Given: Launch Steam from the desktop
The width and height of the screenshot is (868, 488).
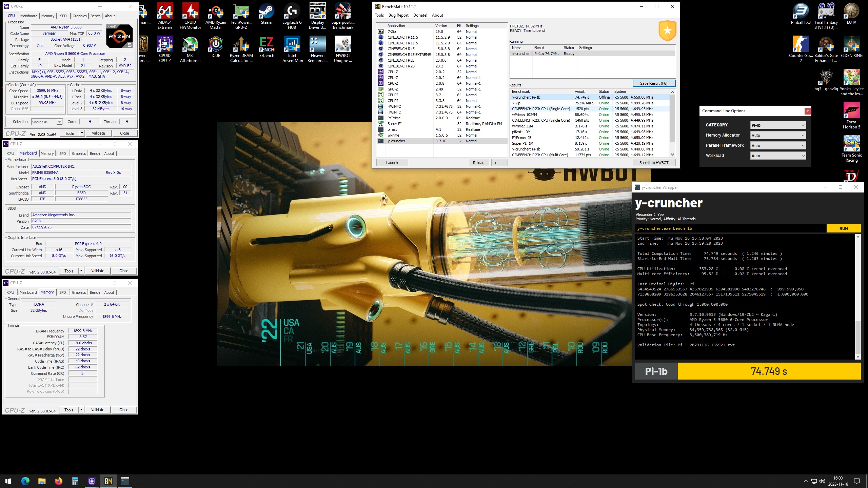Looking at the screenshot, I should (267, 14).
